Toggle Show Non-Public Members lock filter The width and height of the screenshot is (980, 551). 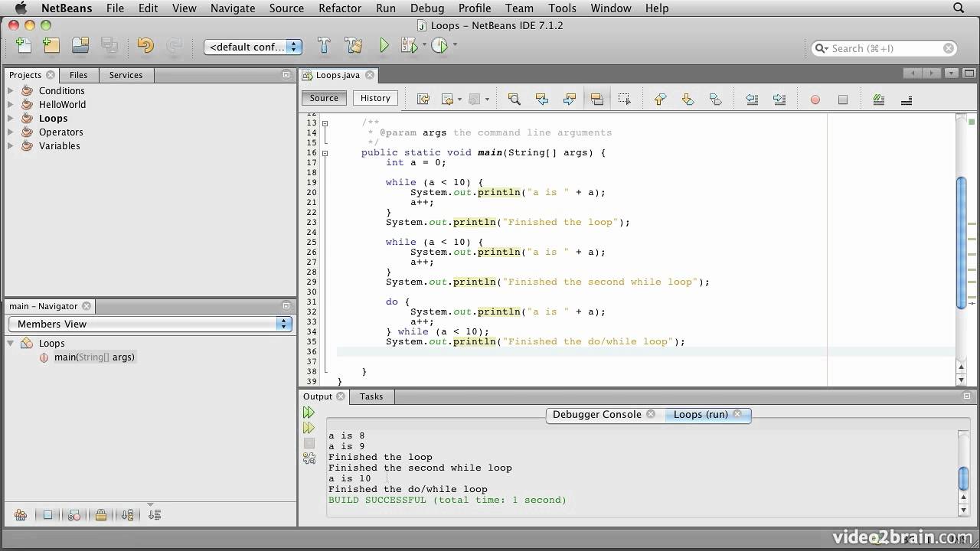100,515
